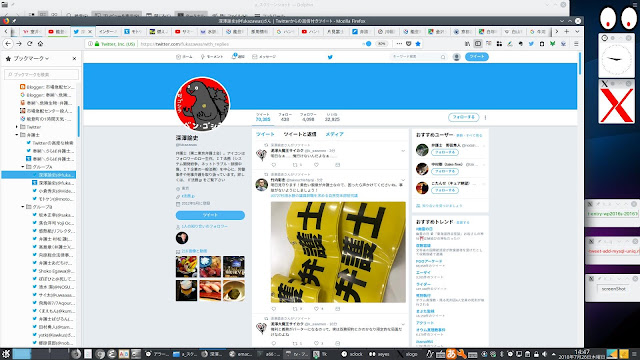Open Twitter メッセージ navigation item
Screen dimensions: 640x360
tap(264, 57)
